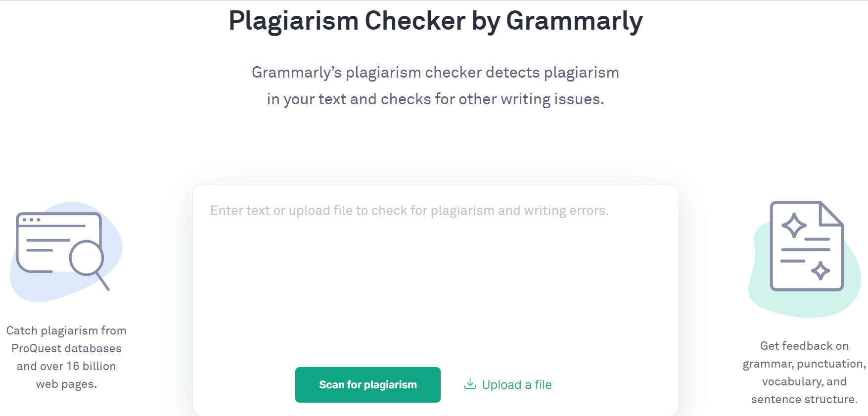
Task: Click the "Get feedback on grammar" caption
Action: pyautogui.click(x=802, y=372)
